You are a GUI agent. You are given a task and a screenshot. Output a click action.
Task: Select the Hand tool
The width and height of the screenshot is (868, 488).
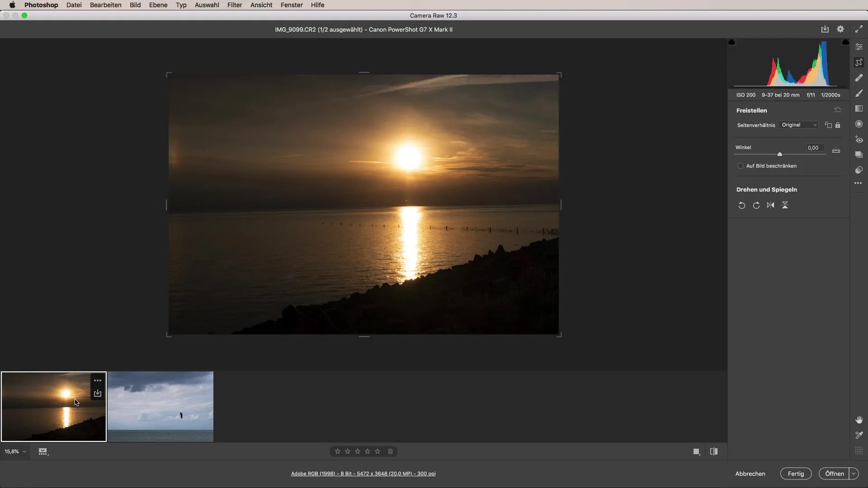[859, 420]
